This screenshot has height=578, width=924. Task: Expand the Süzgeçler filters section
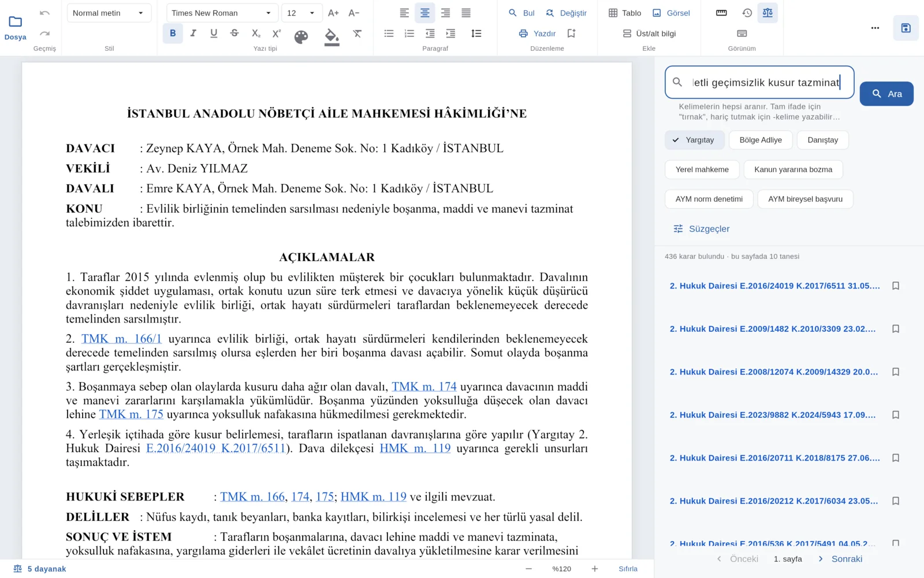pos(702,229)
